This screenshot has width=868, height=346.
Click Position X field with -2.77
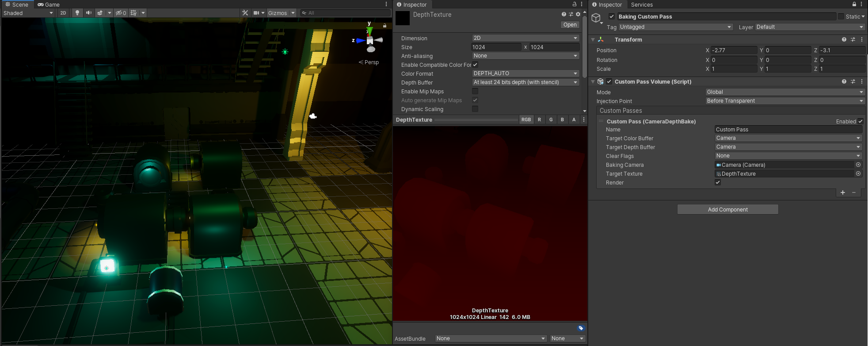click(x=734, y=50)
